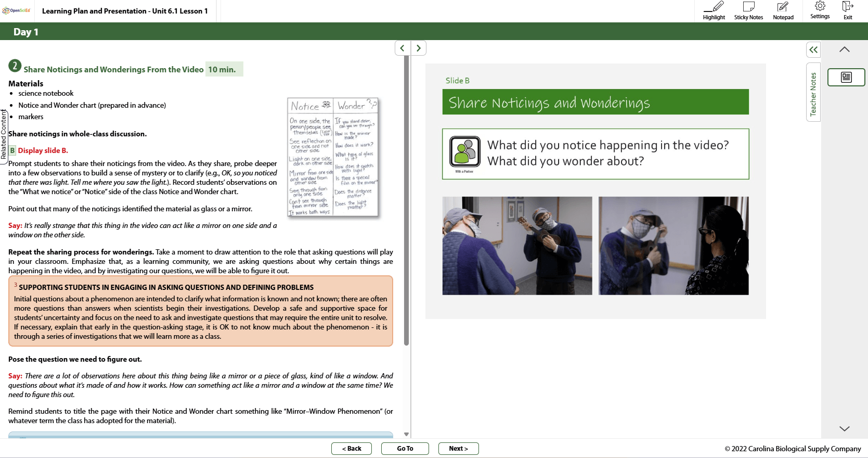Go to next slide arrow

point(419,48)
